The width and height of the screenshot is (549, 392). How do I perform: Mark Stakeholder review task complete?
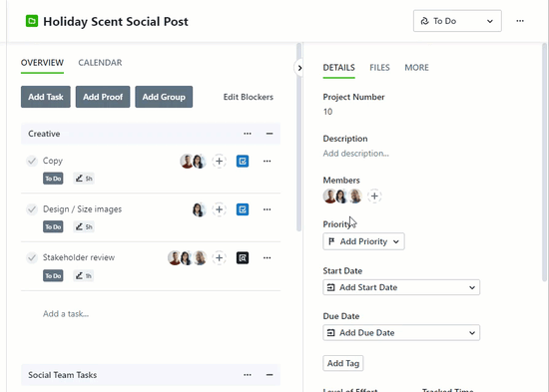pyautogui.click(x=32, y=258)
